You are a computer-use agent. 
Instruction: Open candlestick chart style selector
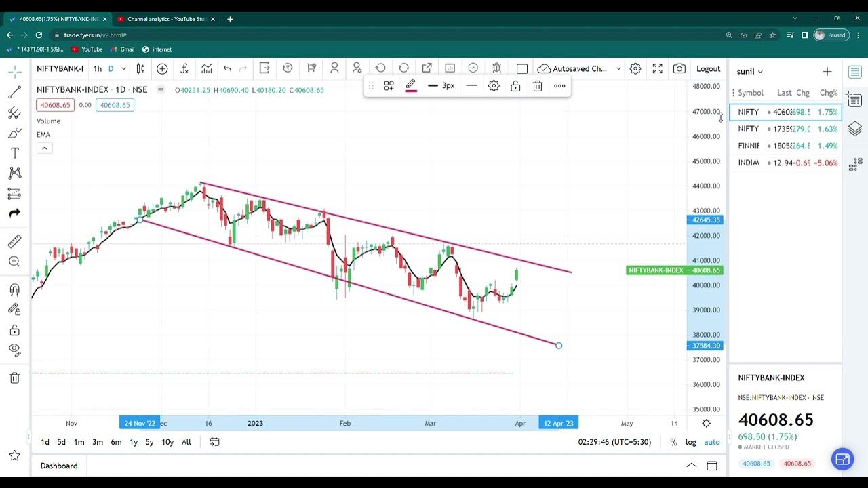(140, 68)
